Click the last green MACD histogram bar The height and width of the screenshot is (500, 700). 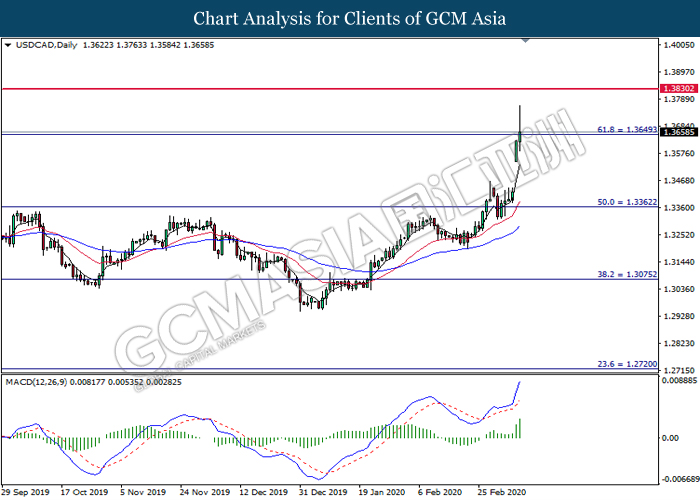click(520, 428)
